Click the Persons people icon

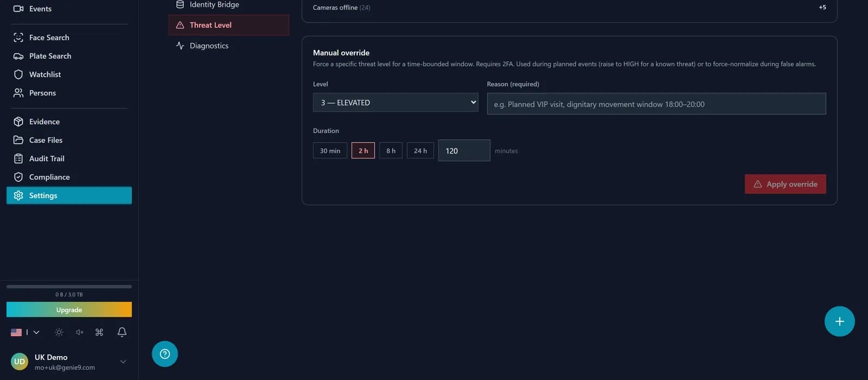coord(18,93)
